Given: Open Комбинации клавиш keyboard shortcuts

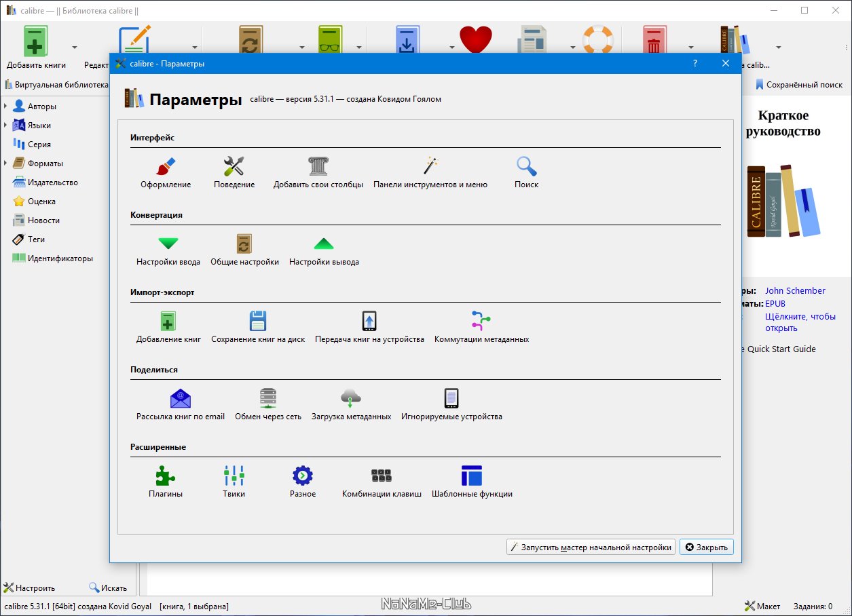Looking at the screenshot, I should [x=382, y=482].
